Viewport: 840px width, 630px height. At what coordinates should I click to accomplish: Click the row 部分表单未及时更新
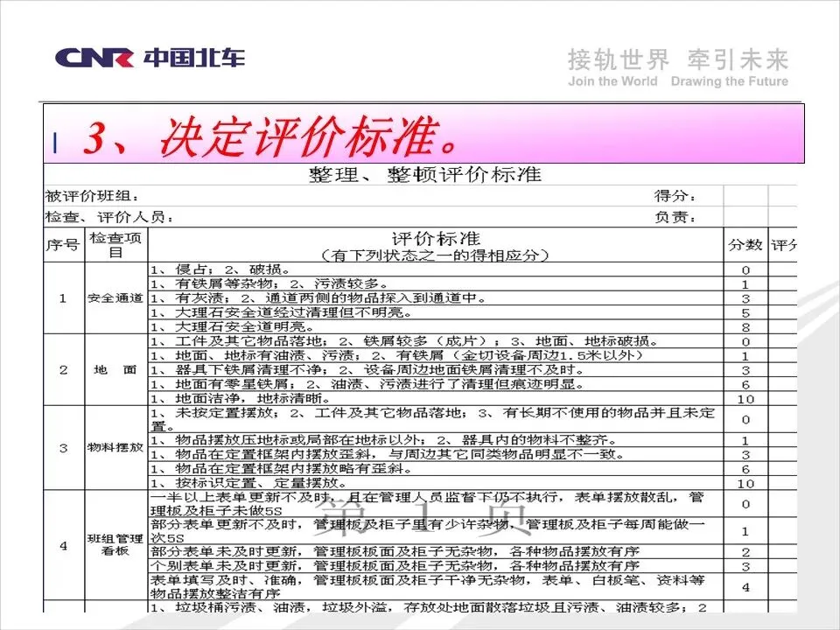click(436, 551)
